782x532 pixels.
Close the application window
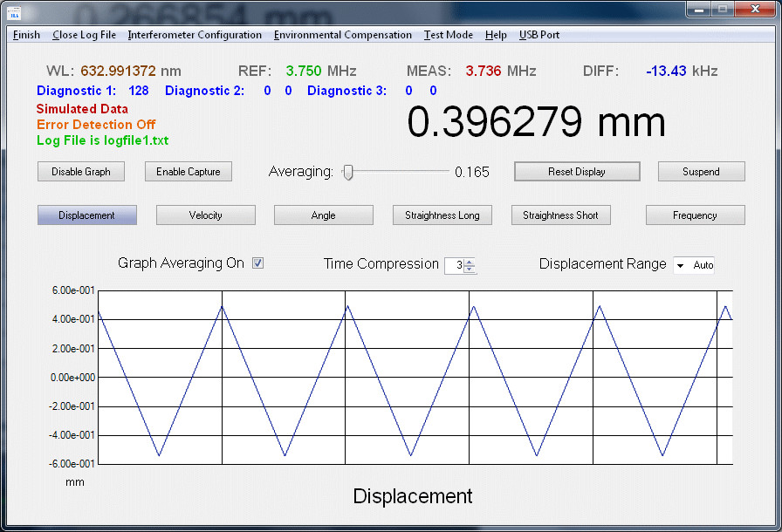coord(755,9)
